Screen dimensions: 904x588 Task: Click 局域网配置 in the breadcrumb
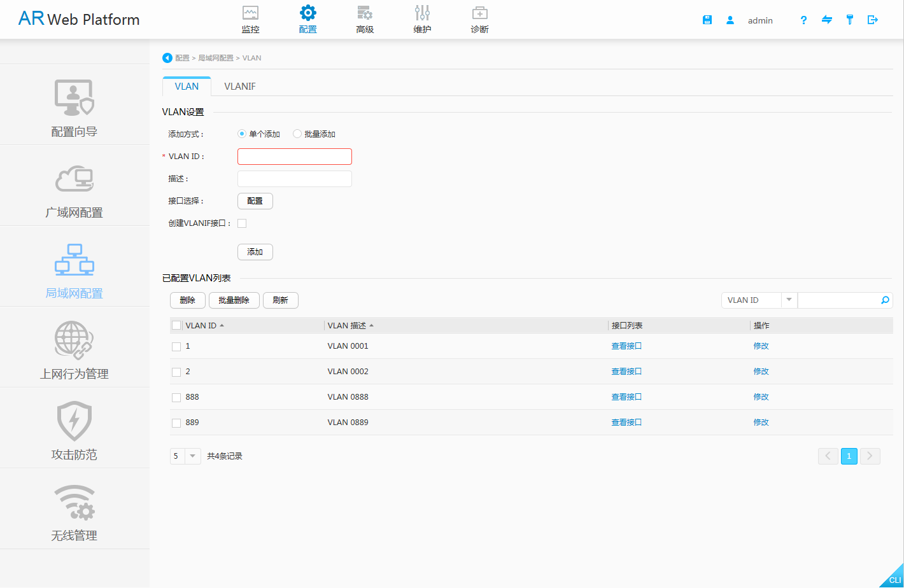pyautogui.click(x=216, y=58)
